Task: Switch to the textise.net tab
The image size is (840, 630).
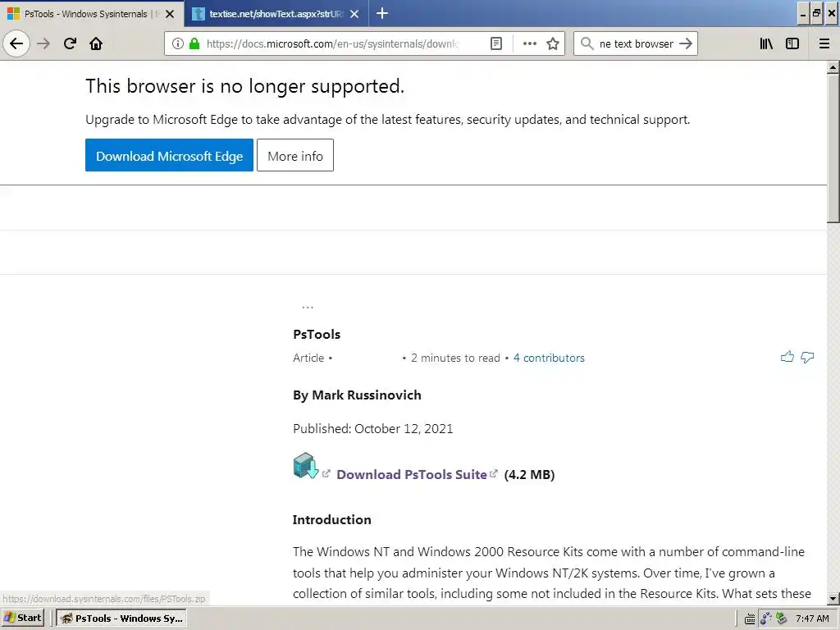Action: pyautogui.click(x=276, y=14)
